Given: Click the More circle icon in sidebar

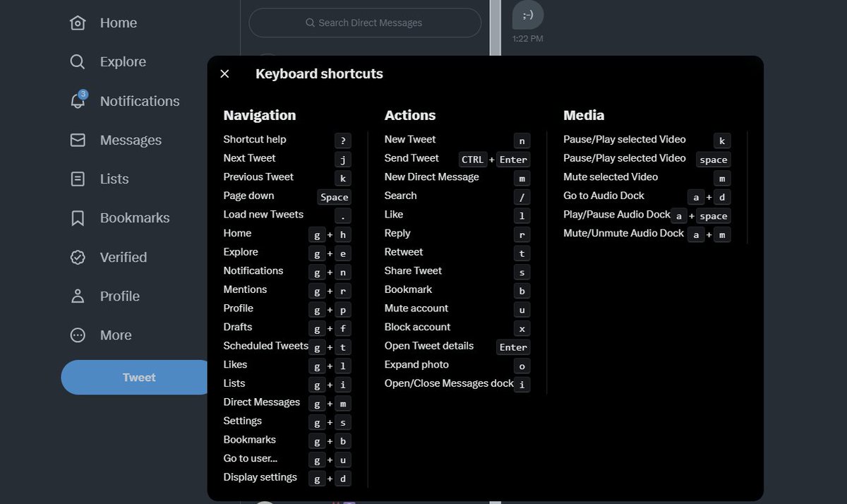Looking at the screenshot, I should point(78,335).
